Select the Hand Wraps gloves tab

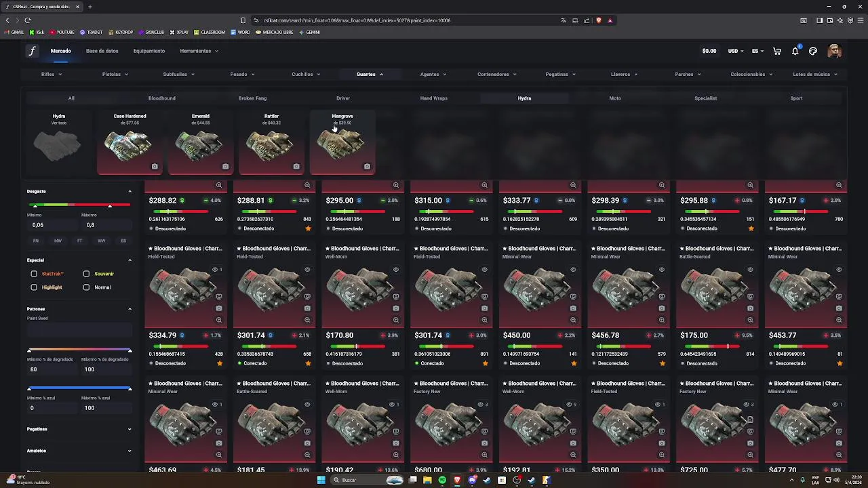(x=434, y=98)
